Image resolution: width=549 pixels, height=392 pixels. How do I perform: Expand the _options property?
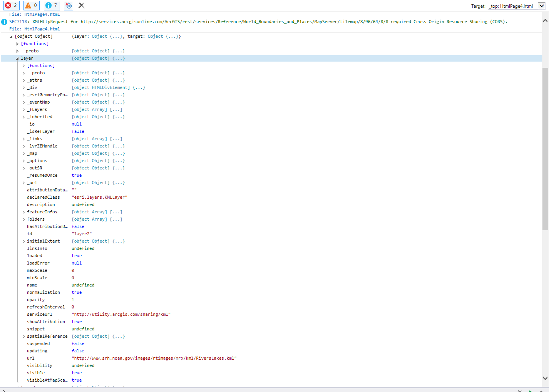[x=23, y=161]
